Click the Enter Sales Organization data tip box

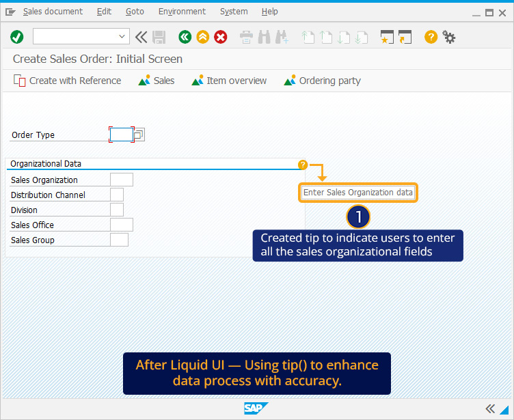pyautogui.click(x=358, y=193)
